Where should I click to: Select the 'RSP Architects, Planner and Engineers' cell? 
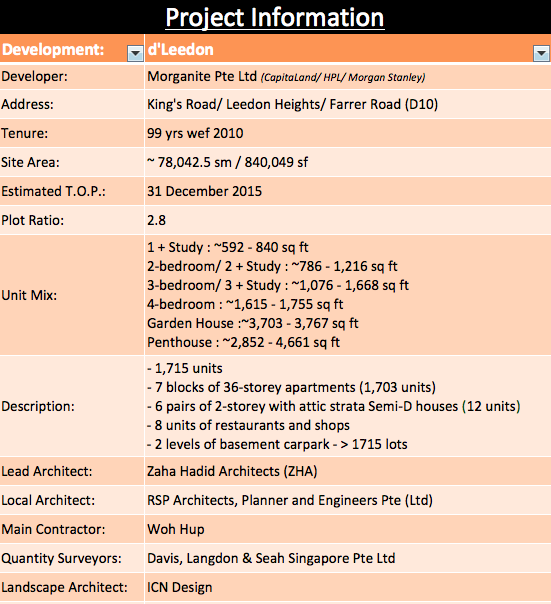[x=348, y=500]
